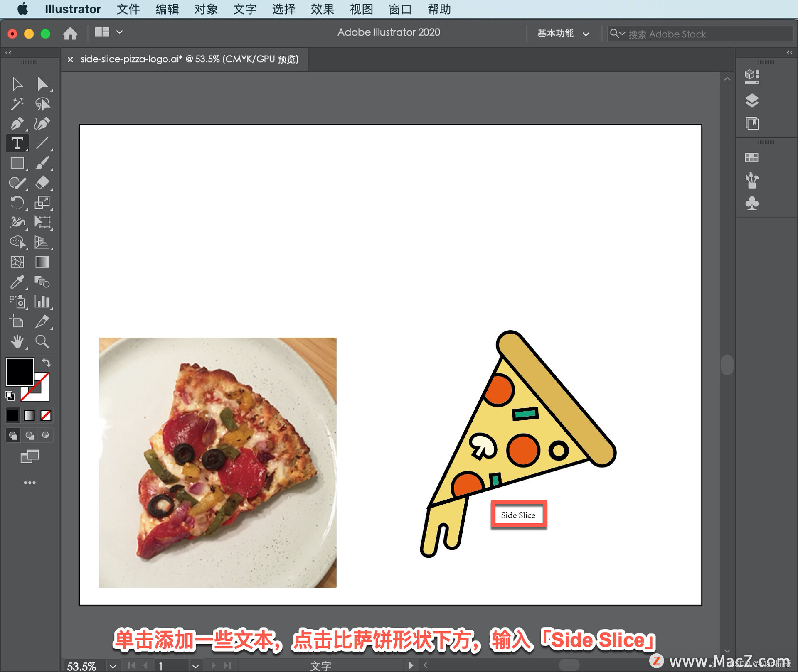Choose the Rectangle tool
The image size is (798, 672).
coord(17,163)
